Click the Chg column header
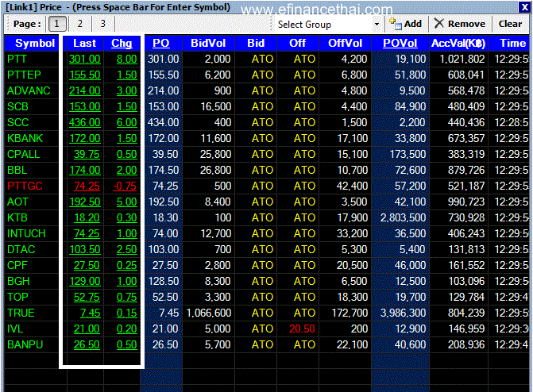Viewport: 533px width, 392px height. tap(122, 43)
